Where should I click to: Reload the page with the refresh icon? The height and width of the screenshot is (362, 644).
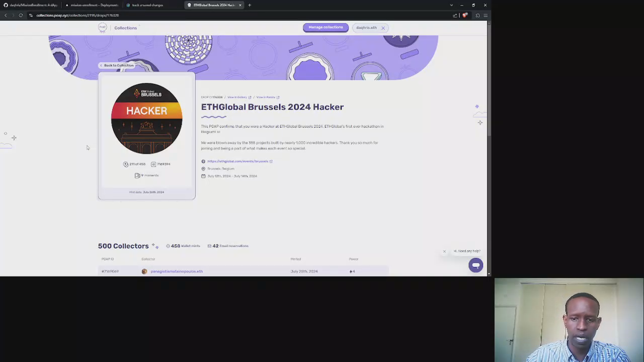[x=21, y=15]
